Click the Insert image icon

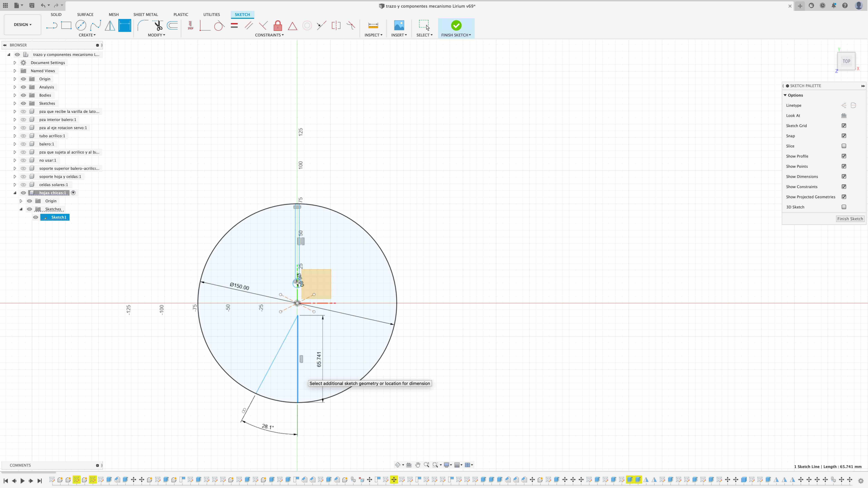point(399,26)
